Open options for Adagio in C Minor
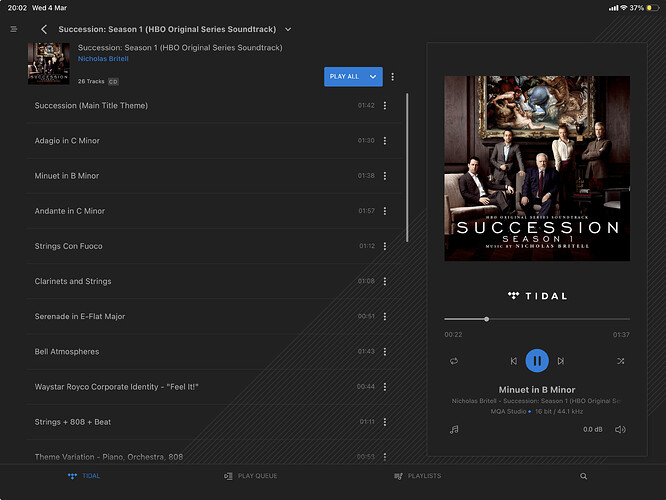666x500 pixels. tap(385, 141)
